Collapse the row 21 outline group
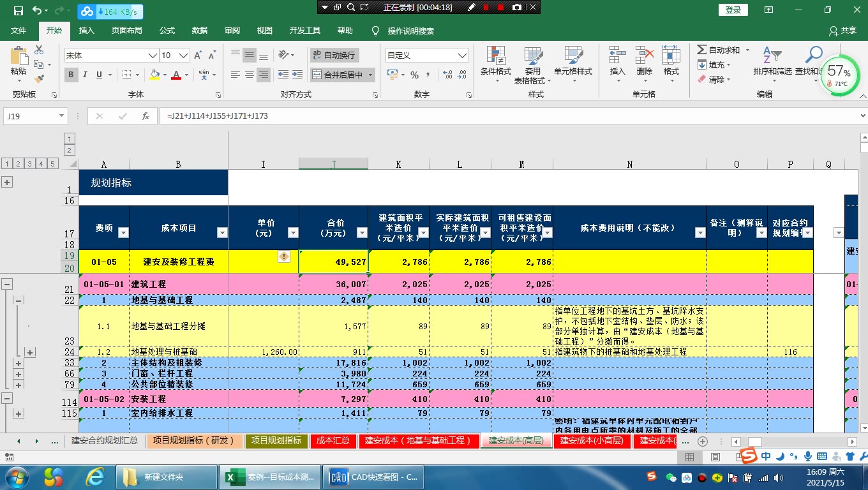 (7, 284)
